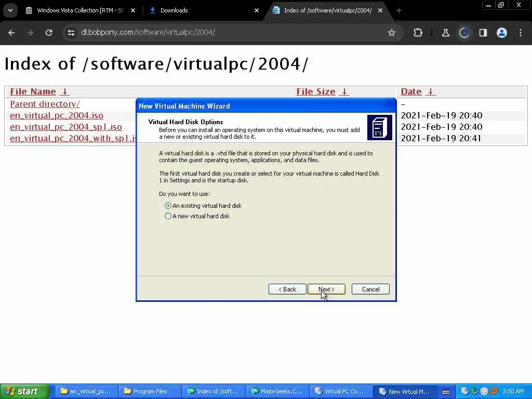Sort by File Size column
Image resolution: width=532 pixels, height=399 pixels.
pyautogui.click(x=315, y=91)
